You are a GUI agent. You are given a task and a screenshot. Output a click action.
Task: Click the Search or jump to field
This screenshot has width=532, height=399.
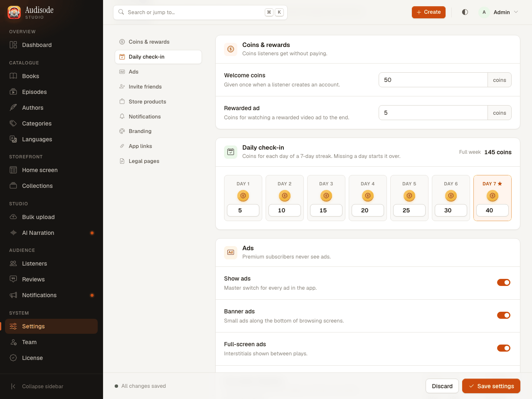pyautogui.click(x=200, y=12)
